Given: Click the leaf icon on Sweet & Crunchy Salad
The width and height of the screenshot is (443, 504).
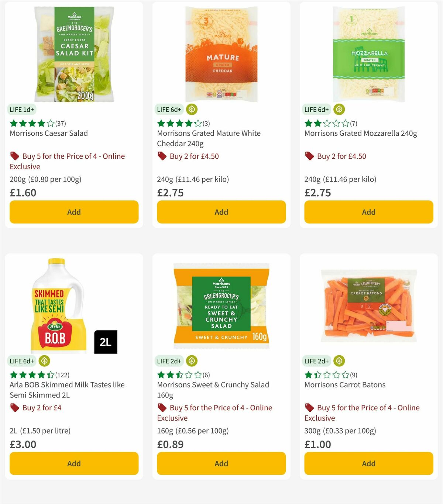Looking at the screenshot, I should pyautogui.click(x=191, y=361).
